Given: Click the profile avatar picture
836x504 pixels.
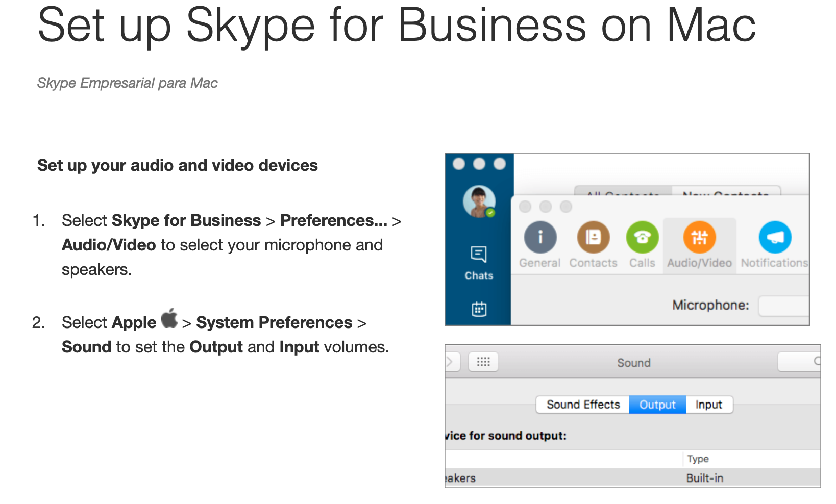Looking at the screenshot, I should pos(479,201).
